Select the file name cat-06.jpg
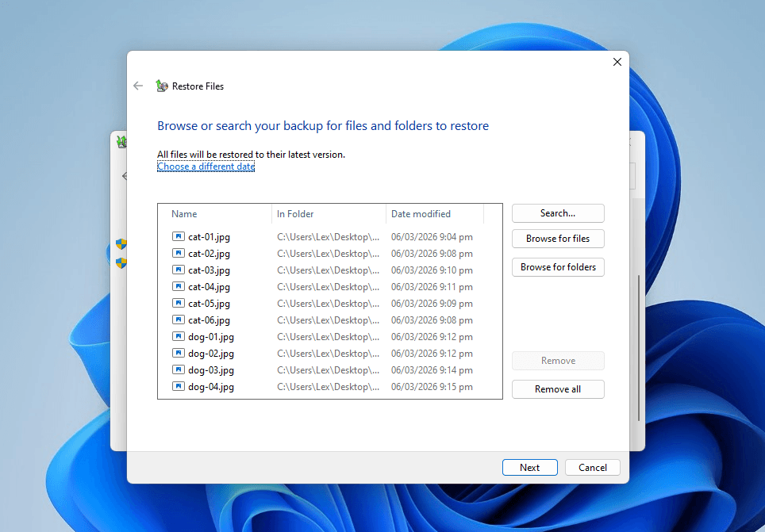 tap(209, 320)
